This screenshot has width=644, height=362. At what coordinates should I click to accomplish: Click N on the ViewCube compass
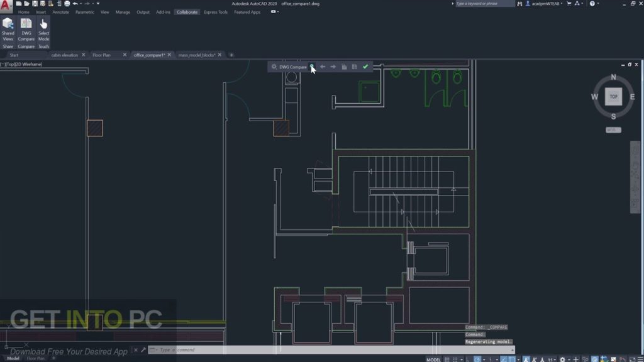(613, 77)
